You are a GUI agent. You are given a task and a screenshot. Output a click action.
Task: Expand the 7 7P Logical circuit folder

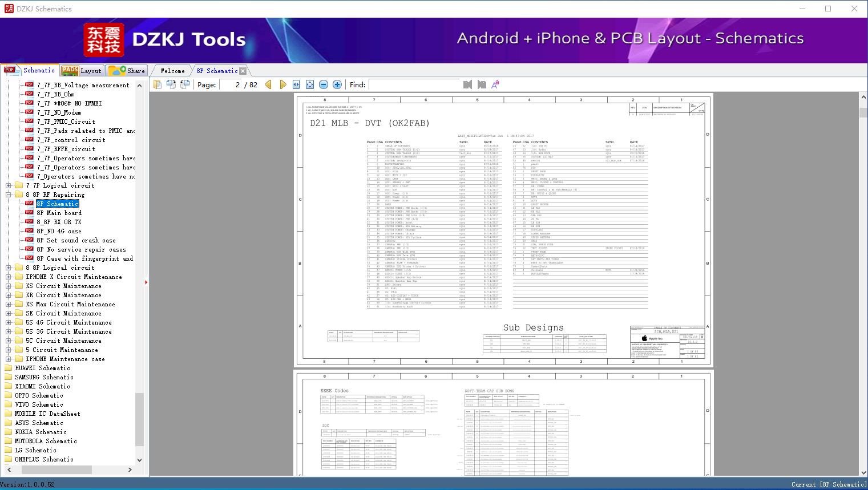point(9,185)
